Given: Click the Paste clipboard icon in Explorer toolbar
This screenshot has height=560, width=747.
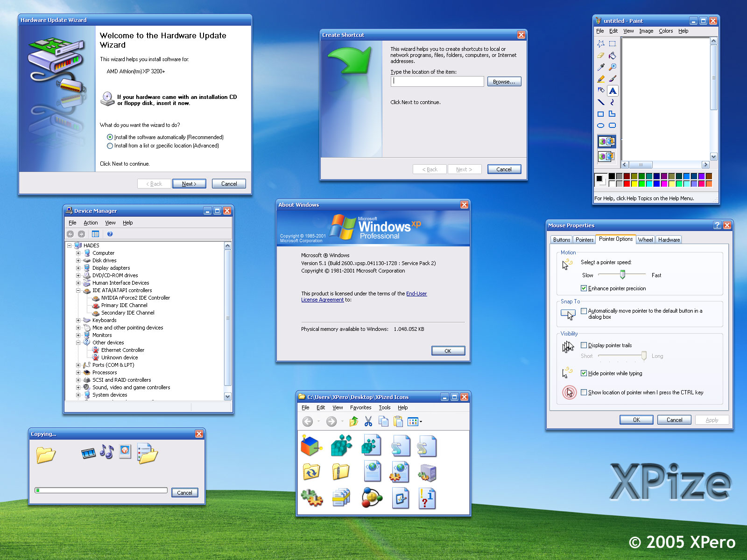Looking at the screenshot, I should [x=398, y=421].
